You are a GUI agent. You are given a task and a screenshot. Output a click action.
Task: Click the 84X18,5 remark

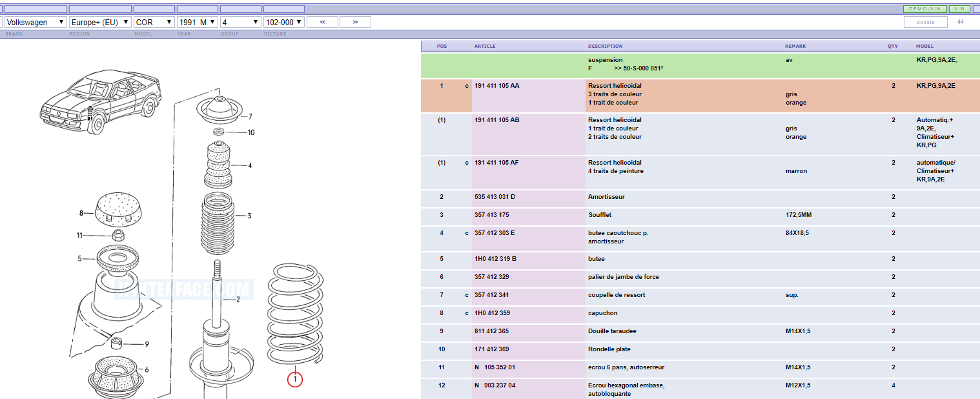[797, 232]
